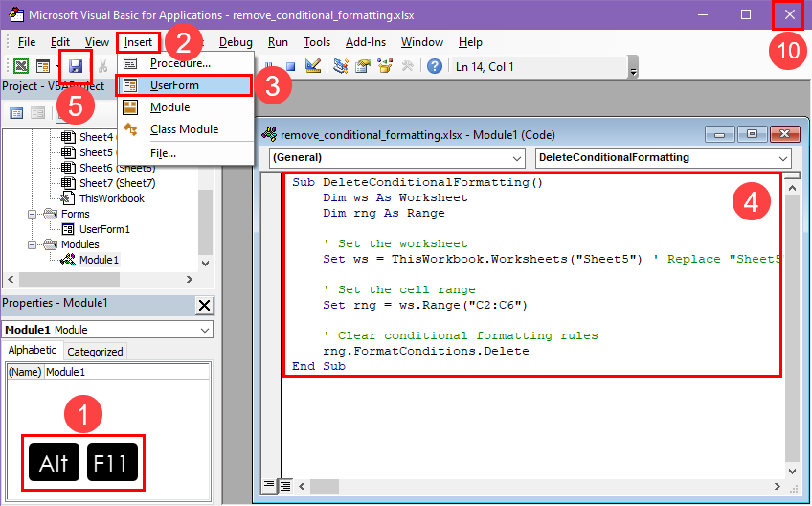Screen dimensions: 812x506
Task: Choose Module from Insert menu
Action: (x=186, y=107)
